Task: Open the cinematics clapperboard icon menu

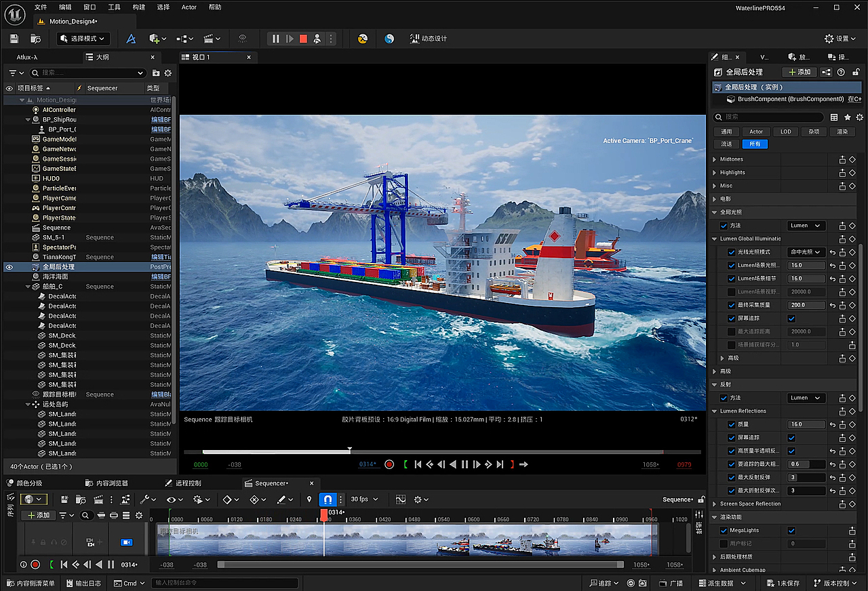Action: click(x=212, y=39)
